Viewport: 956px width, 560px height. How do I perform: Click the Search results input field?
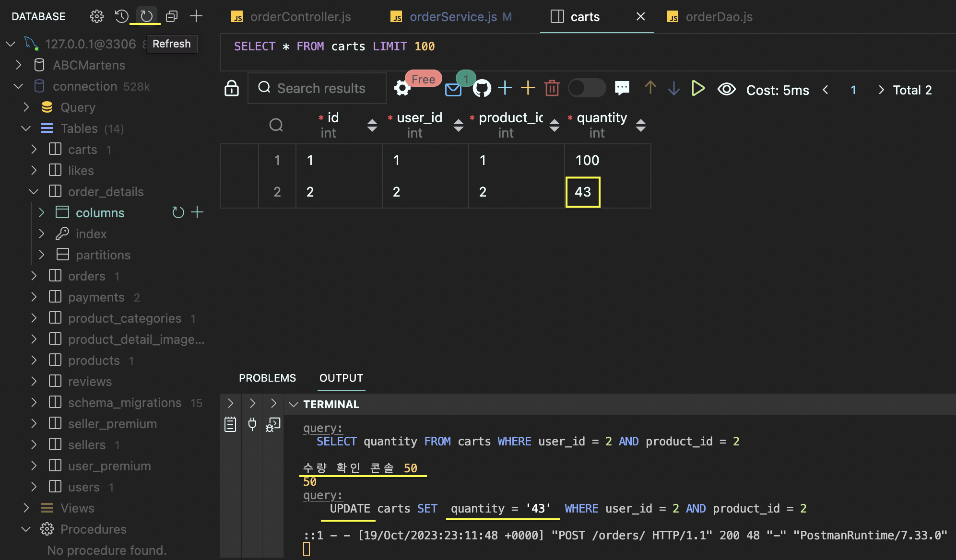(321, 88)
